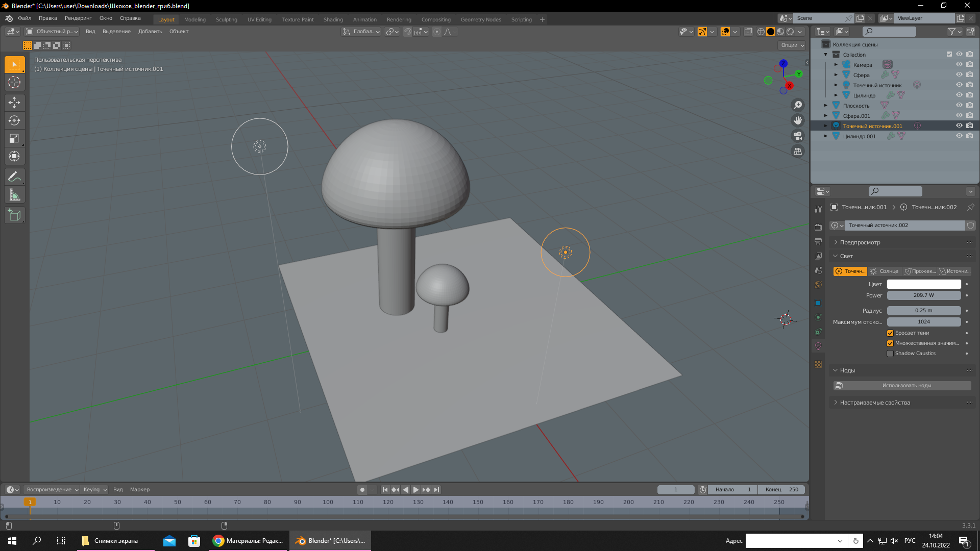Switch to the Shading workspace tab
This screenshot has width=980, height=551.
[x=333, y=19]
